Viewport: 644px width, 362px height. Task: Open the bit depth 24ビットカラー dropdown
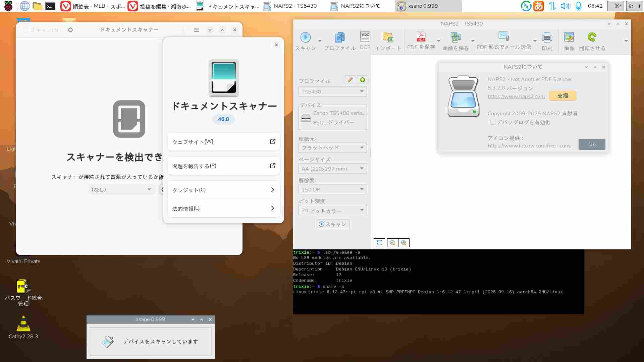333,210
